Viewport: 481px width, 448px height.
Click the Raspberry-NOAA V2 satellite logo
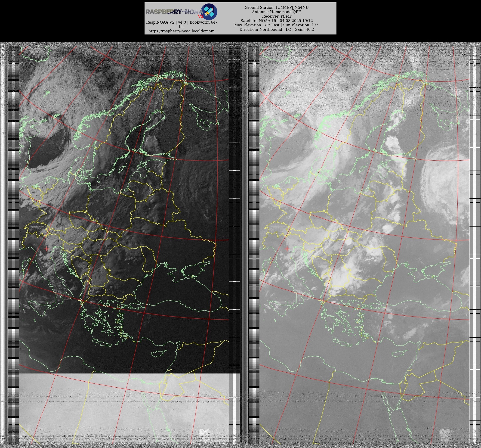(209, 12)
